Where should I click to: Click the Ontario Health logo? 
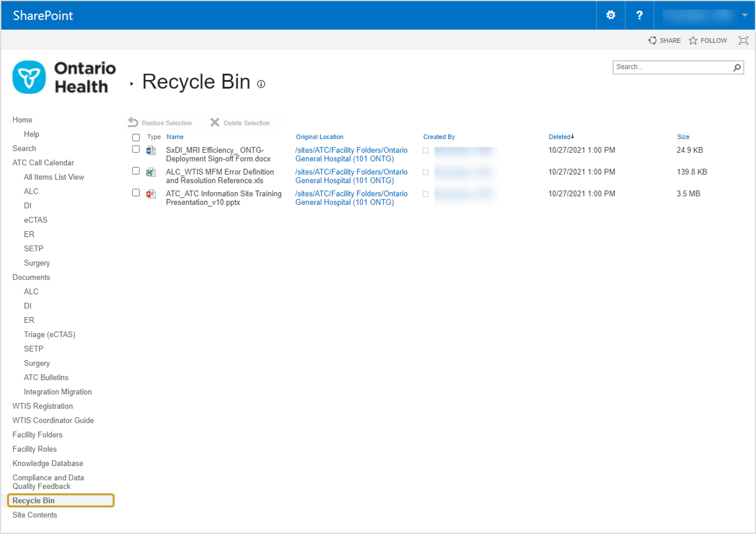64,77
